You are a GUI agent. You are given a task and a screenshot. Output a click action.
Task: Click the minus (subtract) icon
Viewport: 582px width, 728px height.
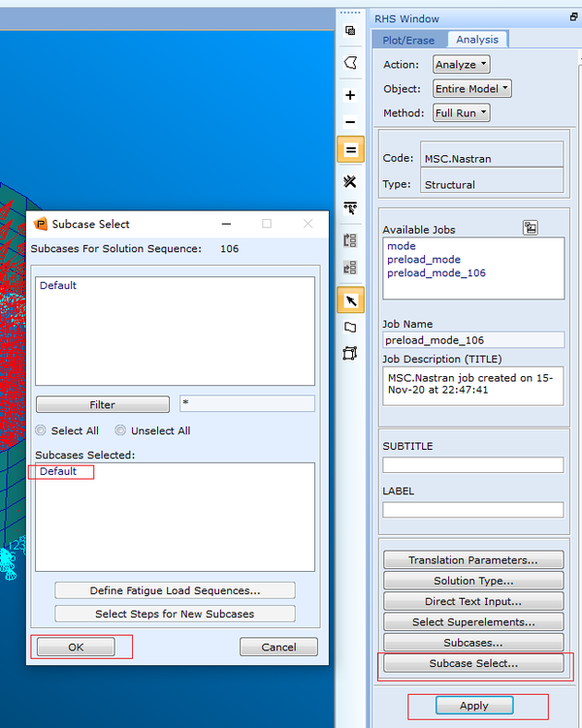pos(350,122)
